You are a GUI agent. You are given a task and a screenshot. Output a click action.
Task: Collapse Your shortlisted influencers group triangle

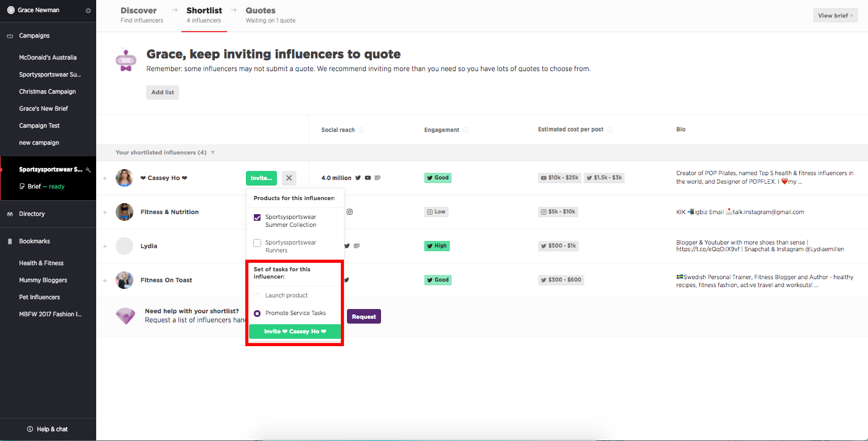click(x=212, y=153)
